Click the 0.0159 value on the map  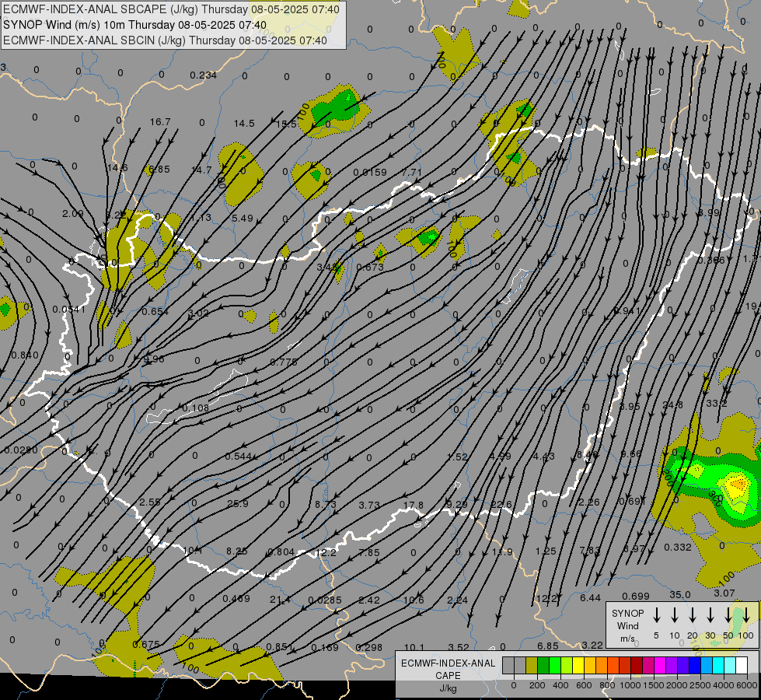(370, 172)
